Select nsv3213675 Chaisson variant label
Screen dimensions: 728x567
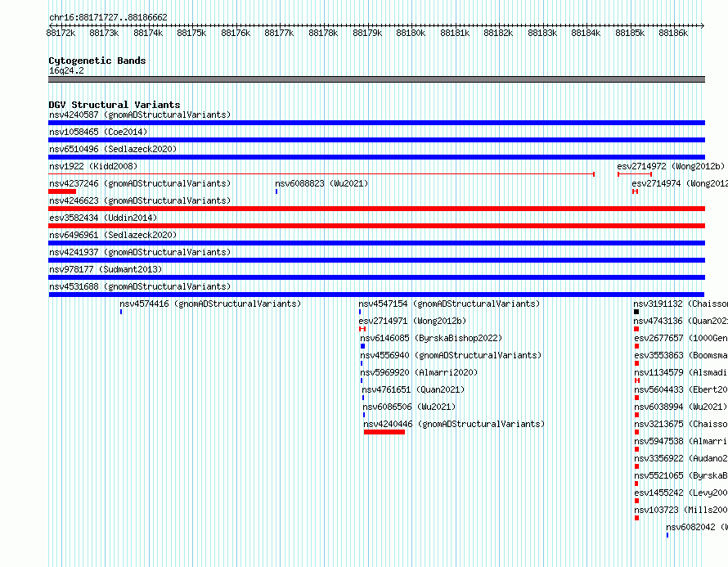coord(681,424)
